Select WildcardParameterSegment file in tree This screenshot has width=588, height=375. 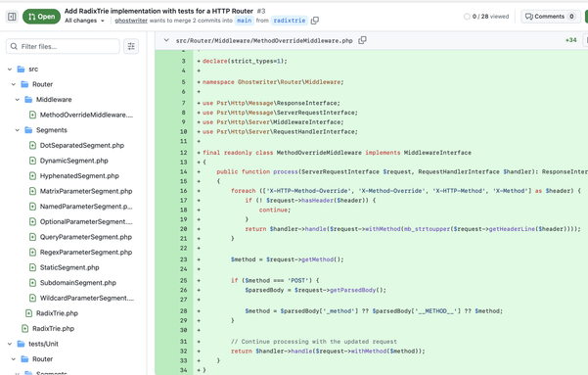coord(87,298)
